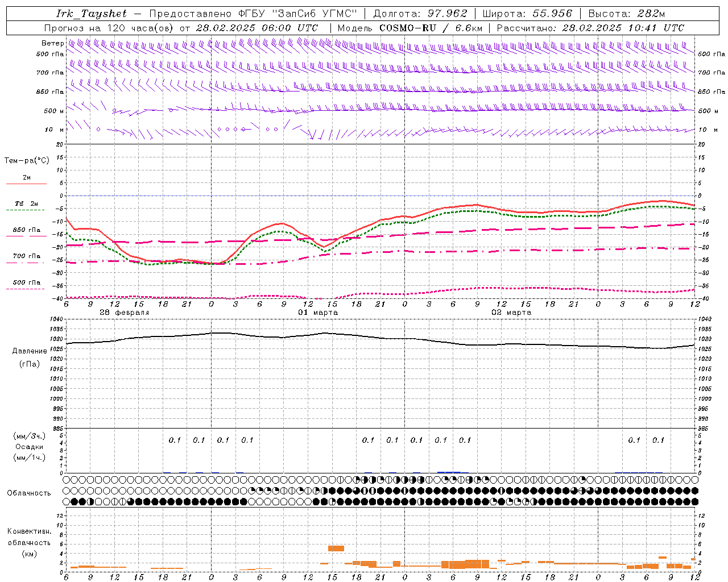
Task: Select the Прогноз на 120 часа(ов) text
Action: [110, 28]
